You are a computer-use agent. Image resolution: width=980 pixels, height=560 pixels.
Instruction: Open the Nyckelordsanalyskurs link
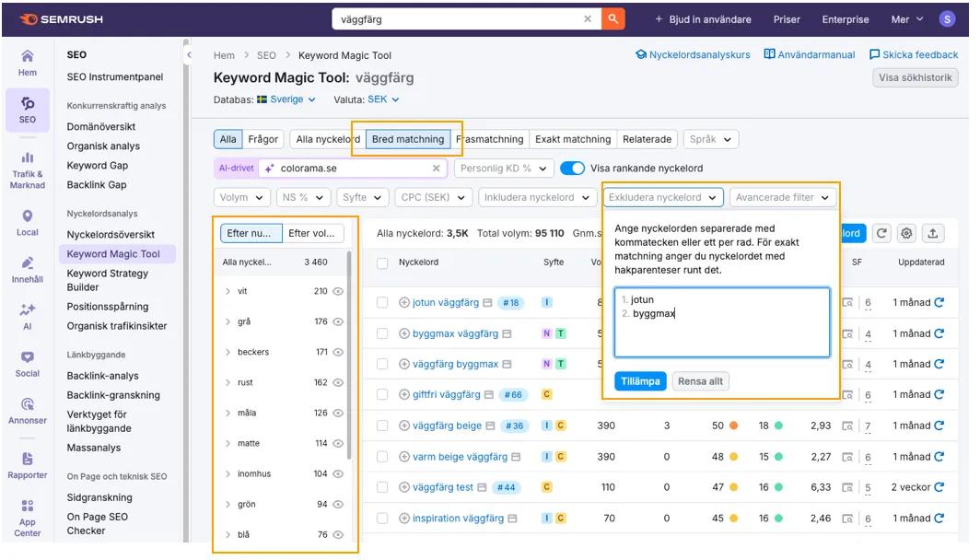tap(693, 54)
